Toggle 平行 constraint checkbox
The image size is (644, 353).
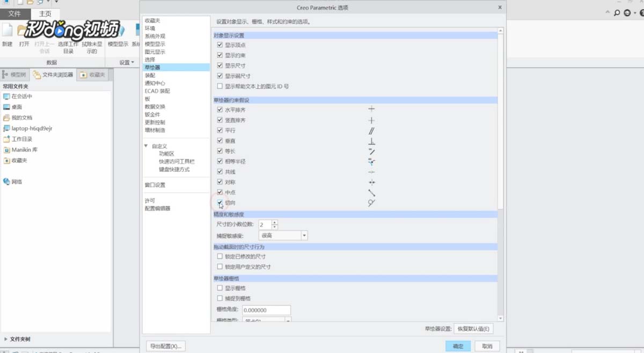(x=219, y=131)
